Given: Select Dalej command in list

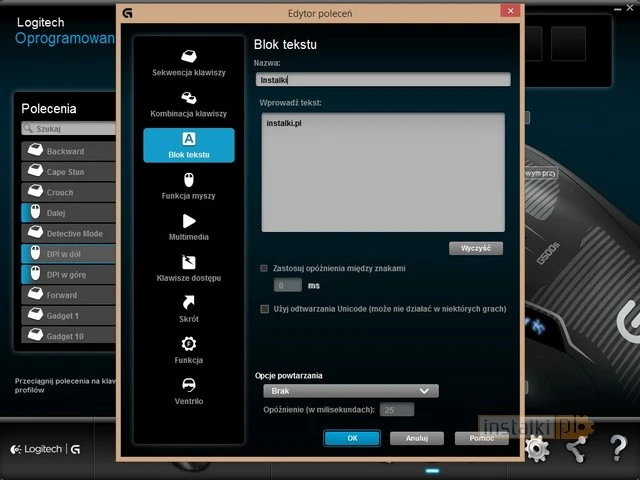Looking at the screenshot, I should pos(69,213).
